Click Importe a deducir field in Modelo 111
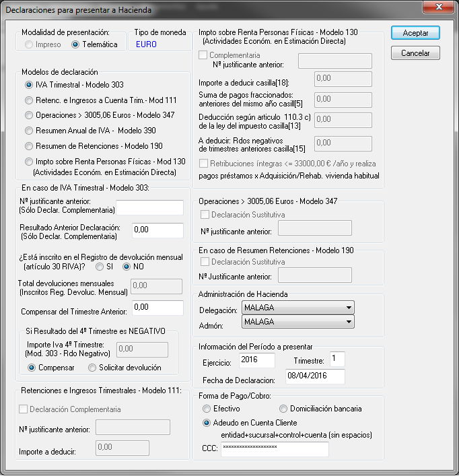Viewport: 459px width, 476px height. (122, 448)
